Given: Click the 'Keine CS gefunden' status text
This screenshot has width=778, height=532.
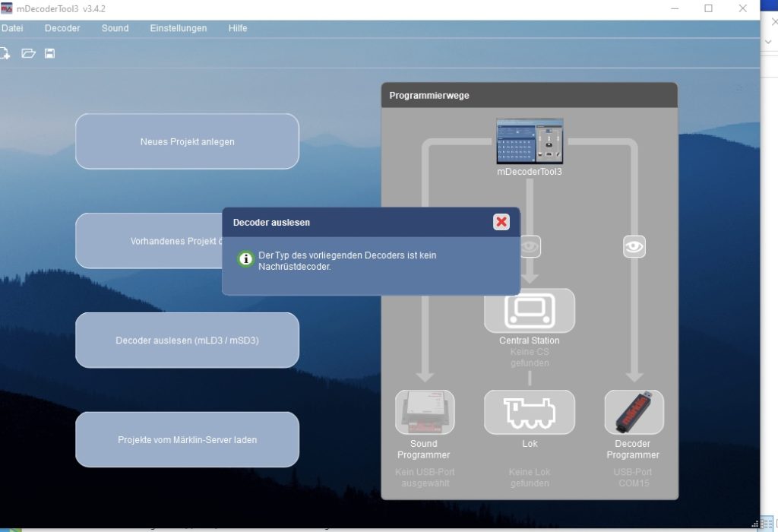Looking at the screenshot, I should coord(530,357).
